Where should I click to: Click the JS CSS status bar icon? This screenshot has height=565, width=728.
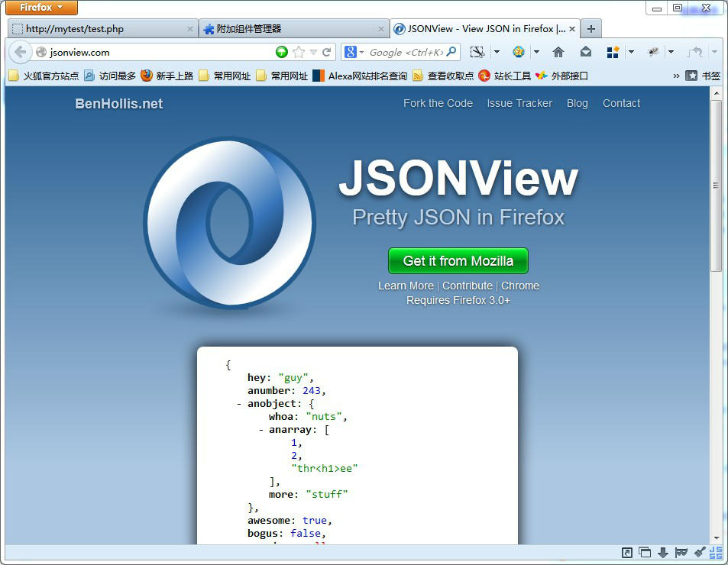716,553
